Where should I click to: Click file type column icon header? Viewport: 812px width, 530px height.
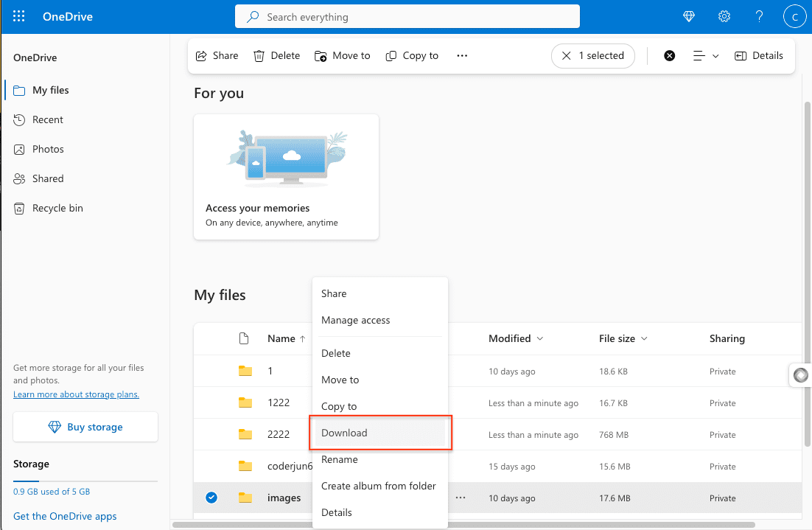click(244, 338)
